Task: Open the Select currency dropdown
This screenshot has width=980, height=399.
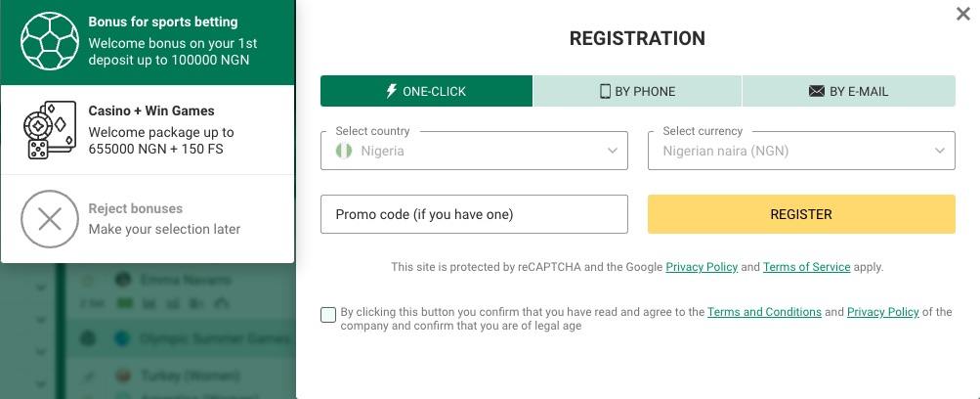Action: tap(801, 151)
